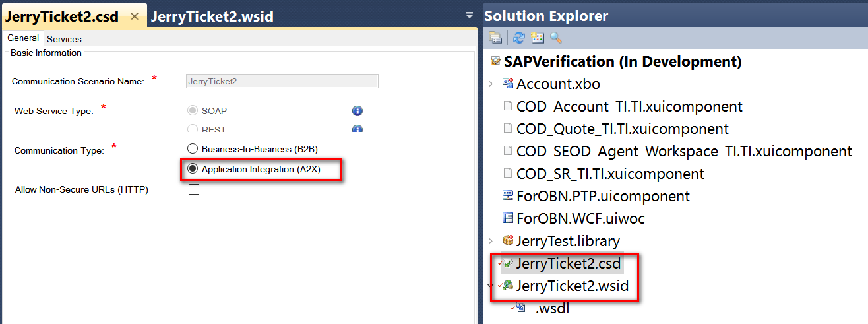Enable Allow Non-Secure URLs checkbox

click(194, 190)
